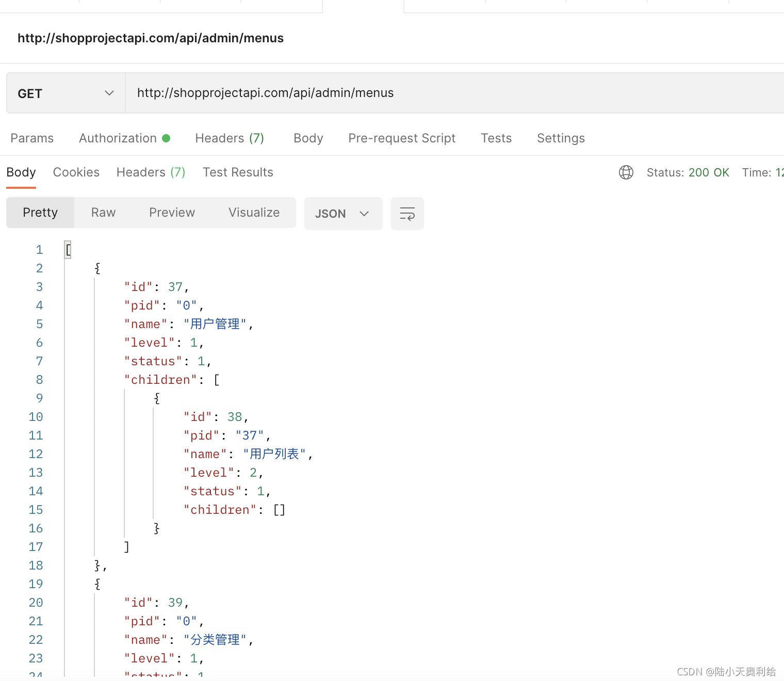The image size is (784, 681).
Task: Click the "status": 1 entry on line 14
Action: pyautogui.click(x=227, y=491)
